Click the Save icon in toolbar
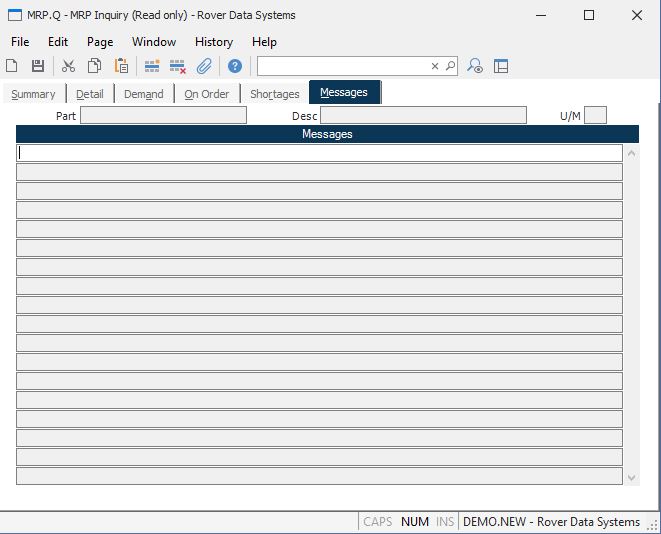This screenshot has height=534, width=661. tap(38, 66)
